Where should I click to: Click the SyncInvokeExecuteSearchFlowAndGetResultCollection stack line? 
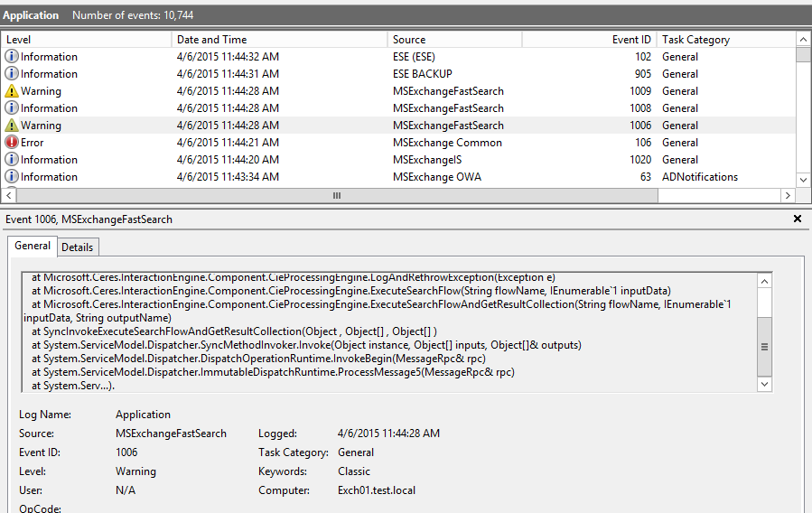tap(234, 331)
